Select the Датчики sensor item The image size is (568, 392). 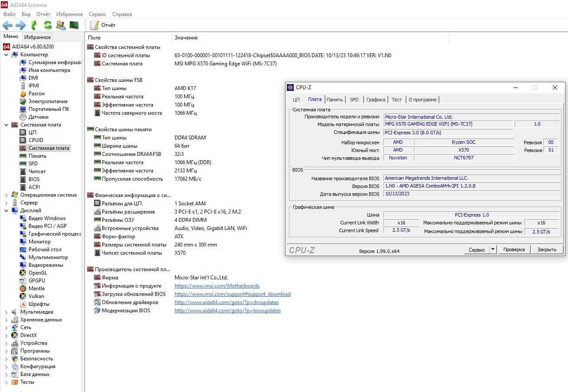pyautogui.click(x=39, y=117)
